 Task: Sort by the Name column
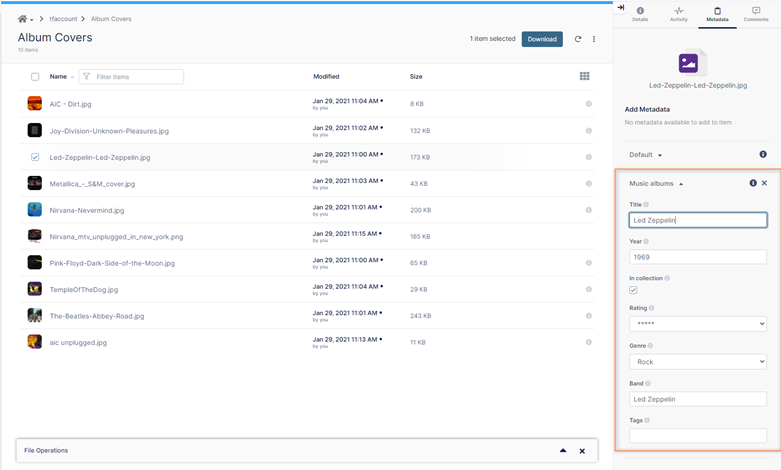click(x=58, y=77)
